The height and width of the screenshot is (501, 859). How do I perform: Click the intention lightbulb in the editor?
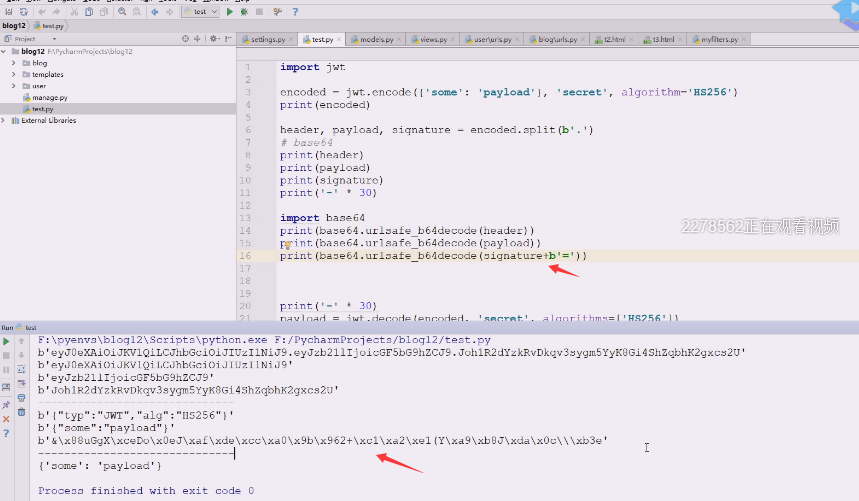(287, 245)
